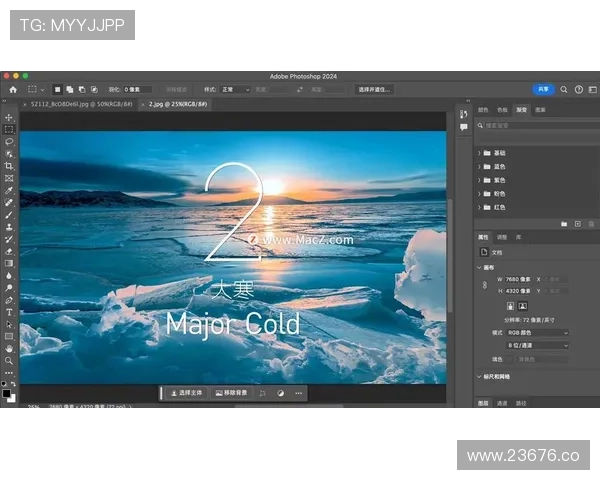Select the Lasso tool
This screenshot has height=480, width=600.
point(9,141)
